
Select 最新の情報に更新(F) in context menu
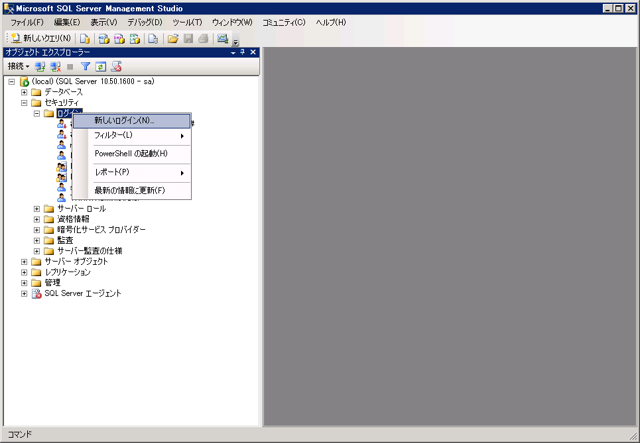click(x=131, y=191)
